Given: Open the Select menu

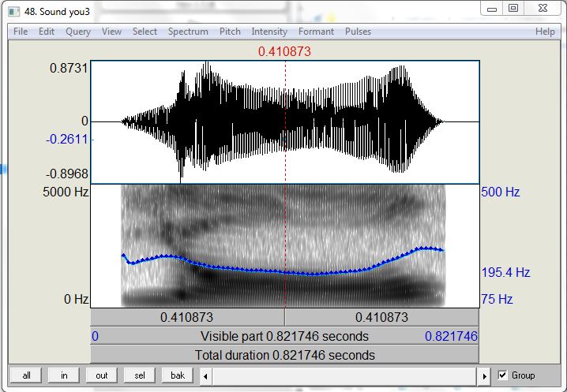Looking at the screenshot, I should click(x=145, y=32).
